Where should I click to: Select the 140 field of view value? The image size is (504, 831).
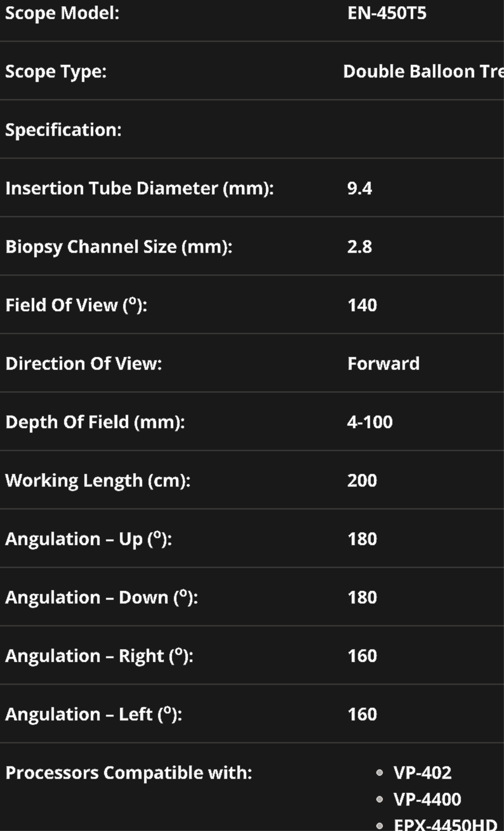362,305
